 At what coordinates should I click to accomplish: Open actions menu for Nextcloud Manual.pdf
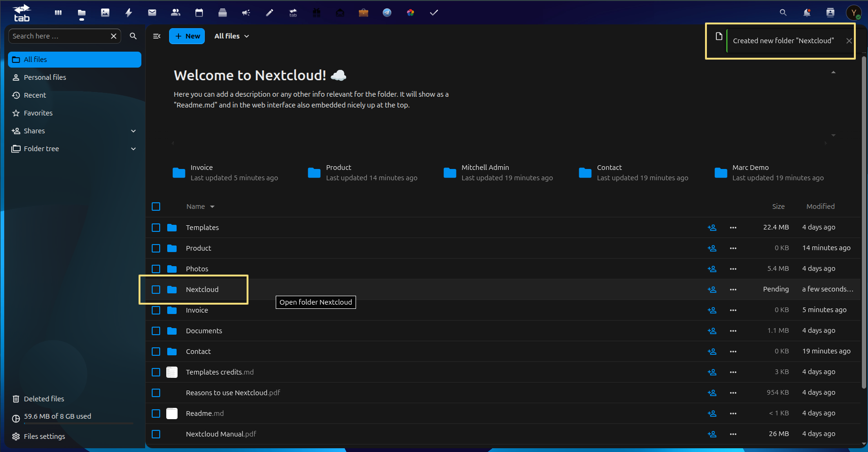click(x=733, y=434)
